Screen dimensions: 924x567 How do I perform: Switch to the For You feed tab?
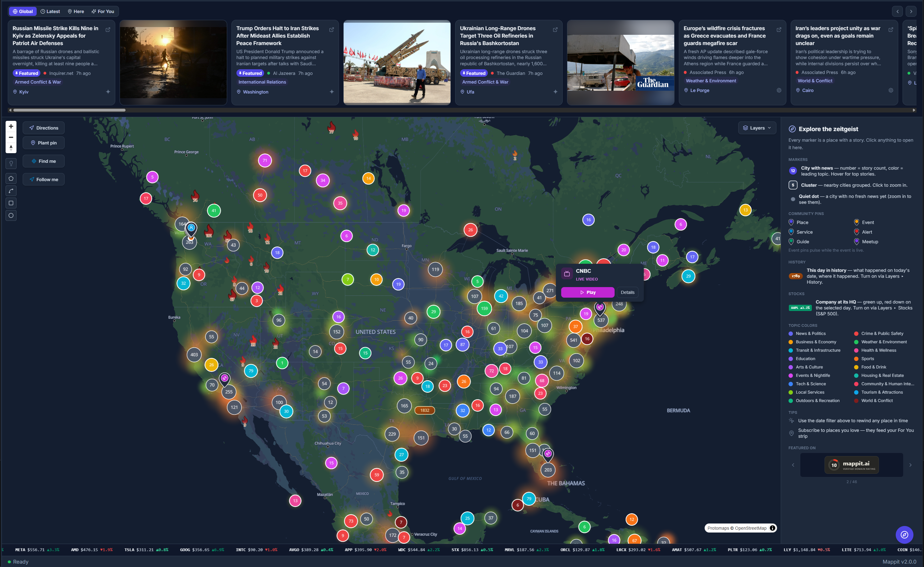click(103, 11)
